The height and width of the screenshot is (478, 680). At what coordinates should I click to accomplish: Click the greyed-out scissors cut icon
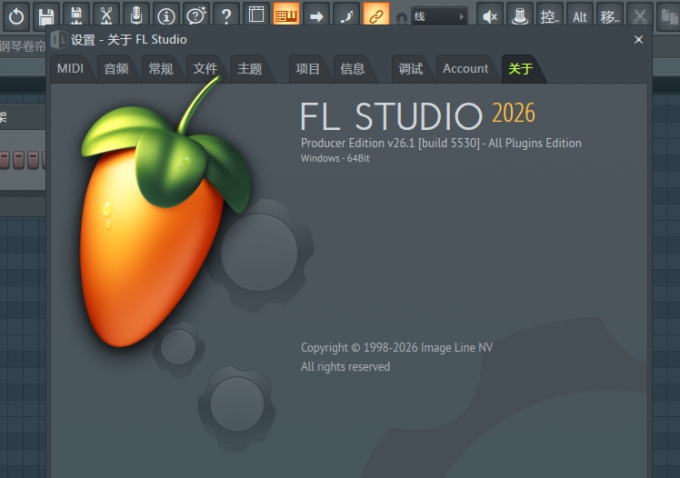640,16
